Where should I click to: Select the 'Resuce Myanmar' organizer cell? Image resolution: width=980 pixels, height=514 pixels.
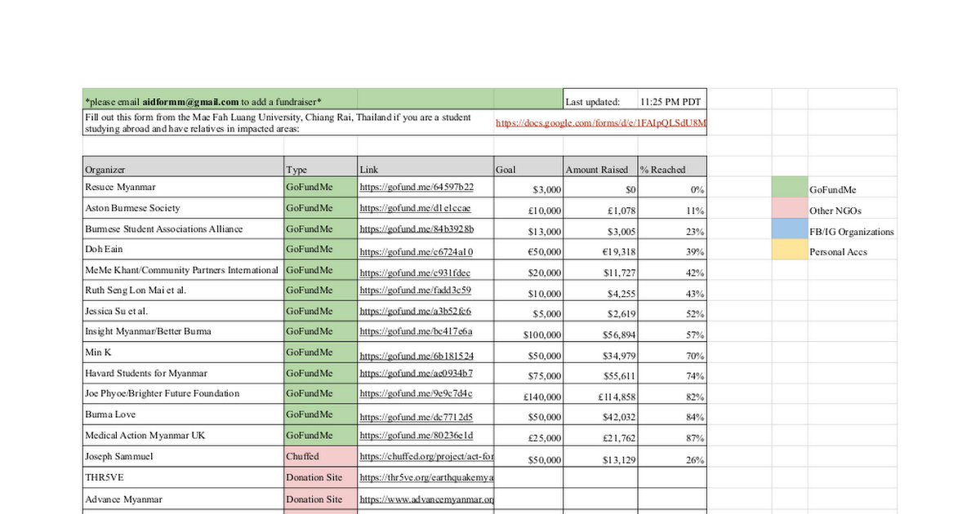(x=183, y=188)
